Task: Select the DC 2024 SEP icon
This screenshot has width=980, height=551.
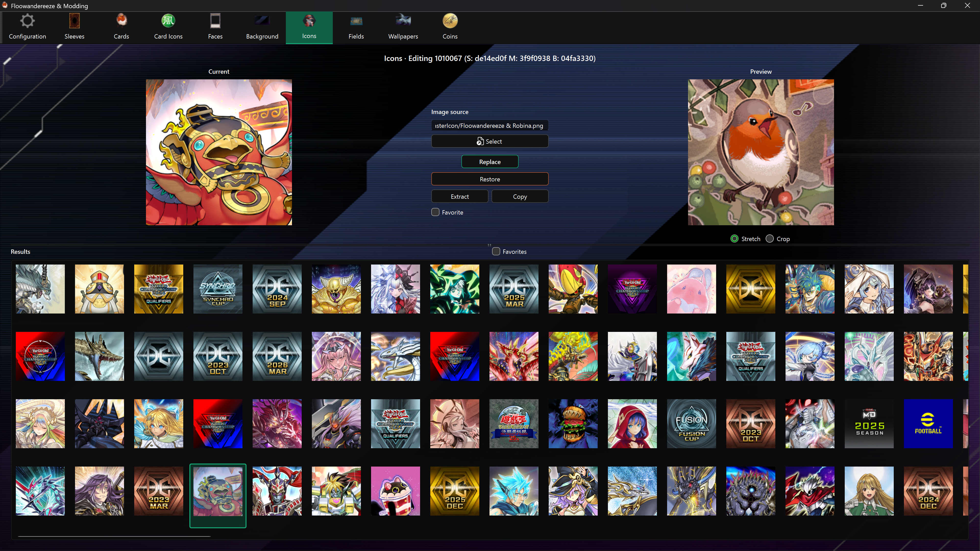Action: click(x=277, y=289)
